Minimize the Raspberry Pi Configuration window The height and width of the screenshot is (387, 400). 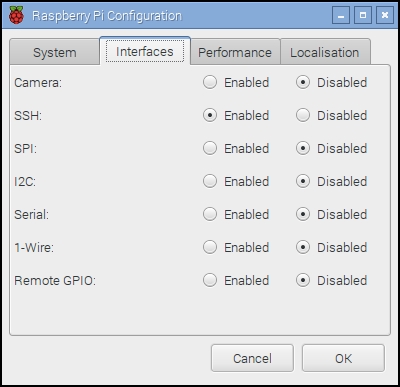[x=341, y=15]
